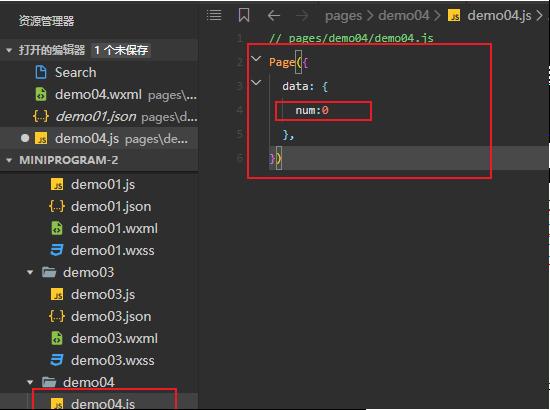The height and width of the screenshot is (410, 550).
Task: Click the JS icon in the breadcrumb
Action: (454, 15)
